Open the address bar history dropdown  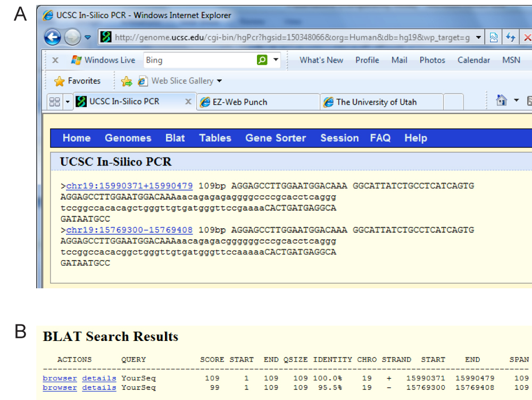478,37
